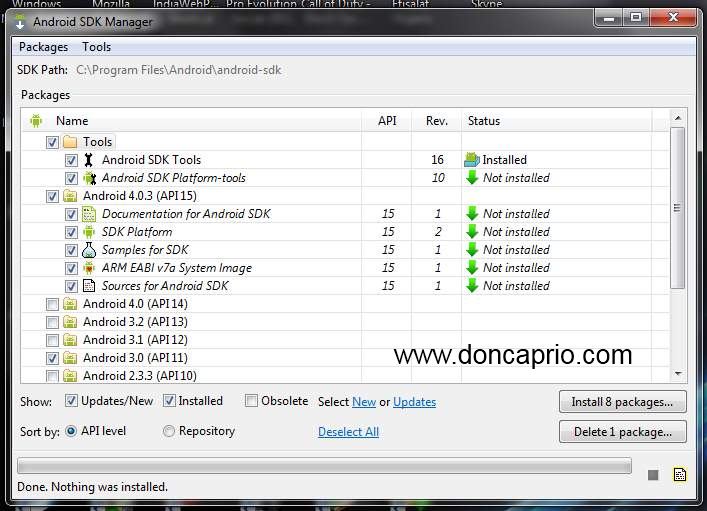Enable the Obsolete show filter
This screenshot has height=511, width=707.
click(251, 401)
